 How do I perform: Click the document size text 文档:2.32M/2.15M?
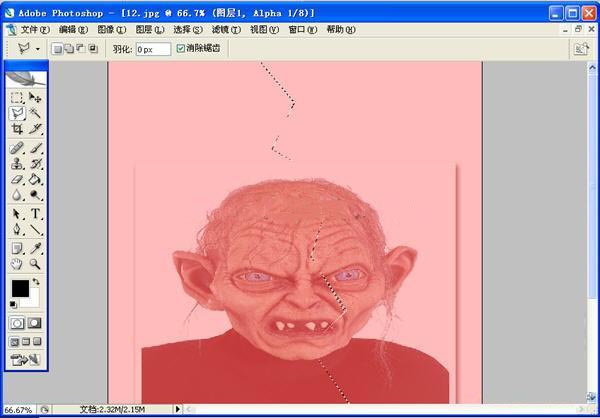click(x=112, y=410)
